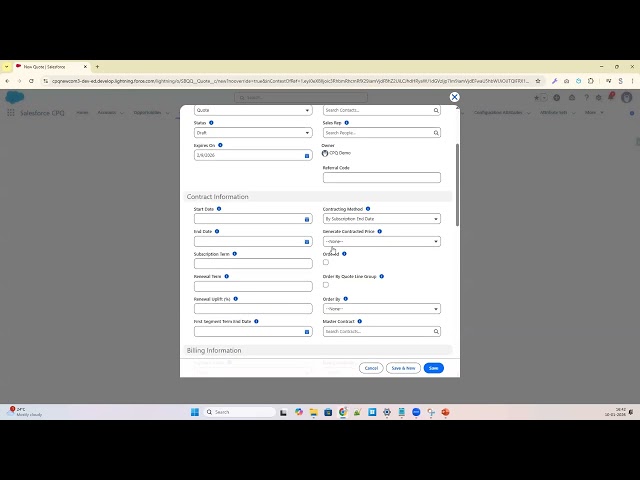This screenshot has width=640, height=480.
Task: Open First Segment Term End Date calendar
Action: (x=307, y=332)
